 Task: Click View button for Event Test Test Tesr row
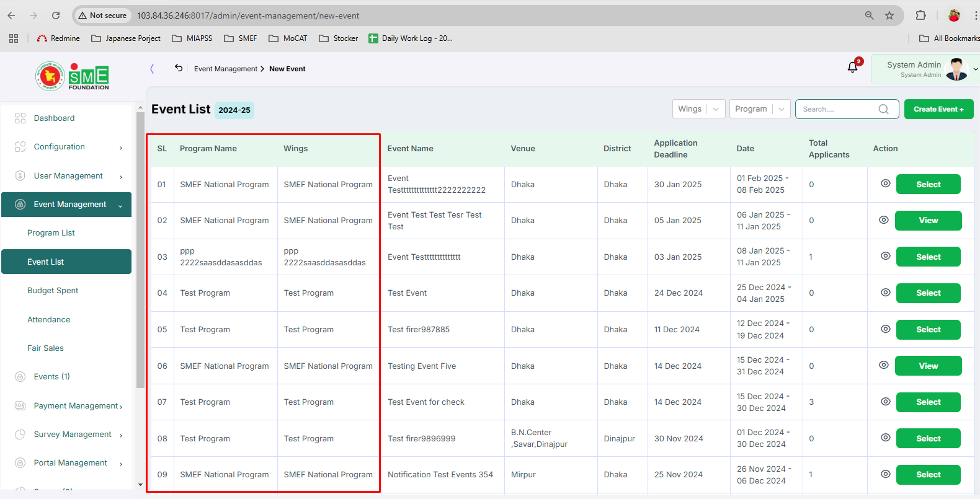(x=928, y=221)
